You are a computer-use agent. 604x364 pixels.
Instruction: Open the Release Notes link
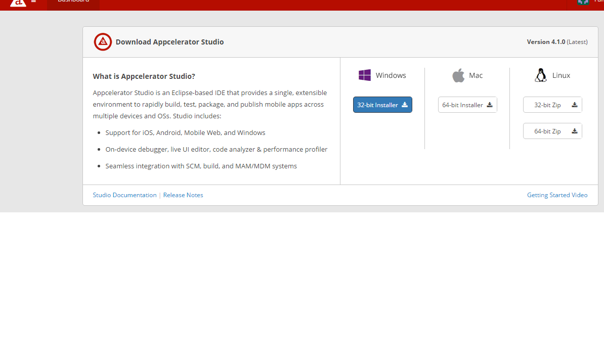pyautogui.click(x=183, y=195)
